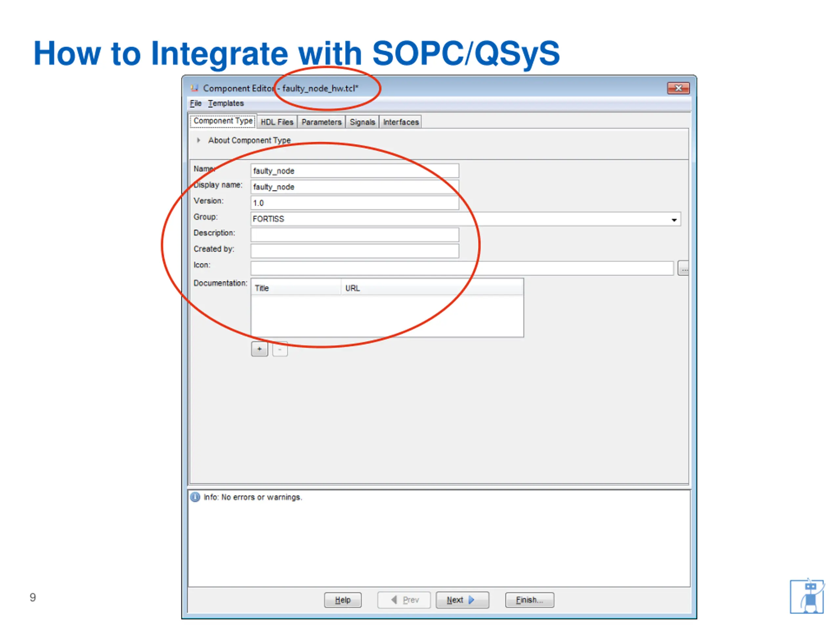Open the Group dropdown arrow

pyautogui.click(x=674, y=220)
